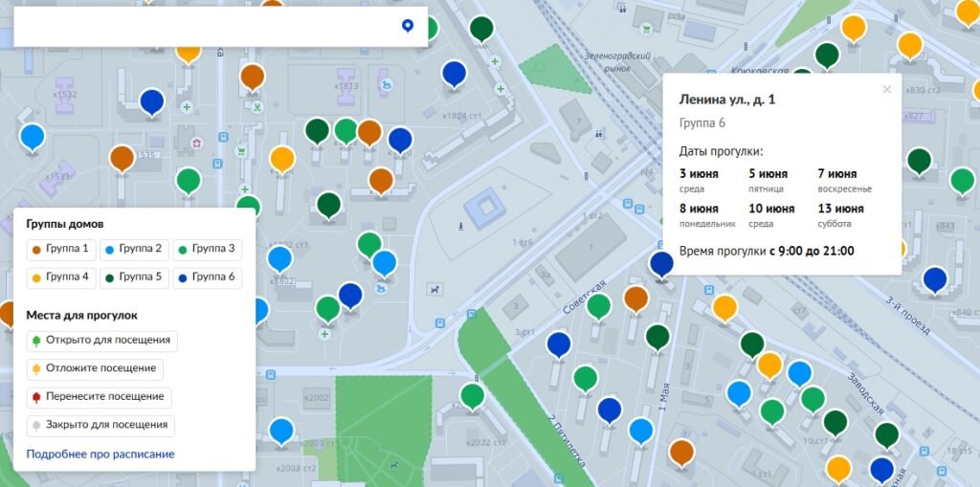Select the dark blue pin beneath Ленина ул. popup
This screenshot has width=980, height=487.
coord(661,264)
